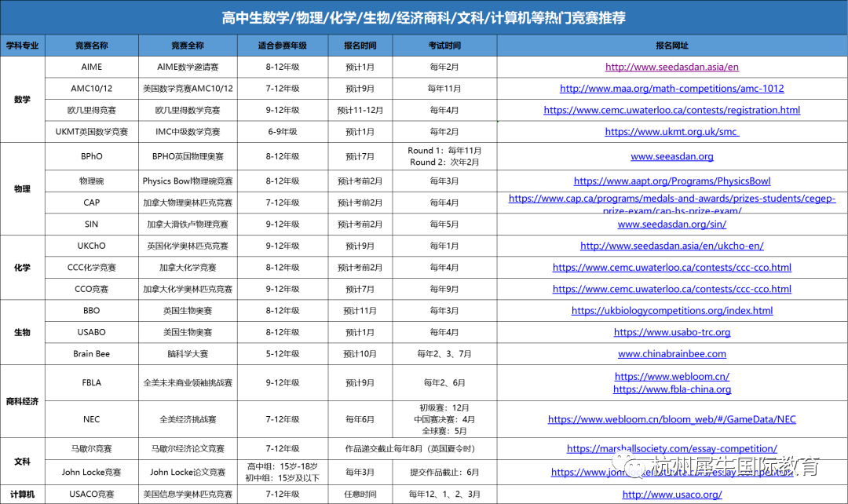Screen dimensions: 848x504
Task: Select the 物理 subject cell
Action: tap(22, 188)
